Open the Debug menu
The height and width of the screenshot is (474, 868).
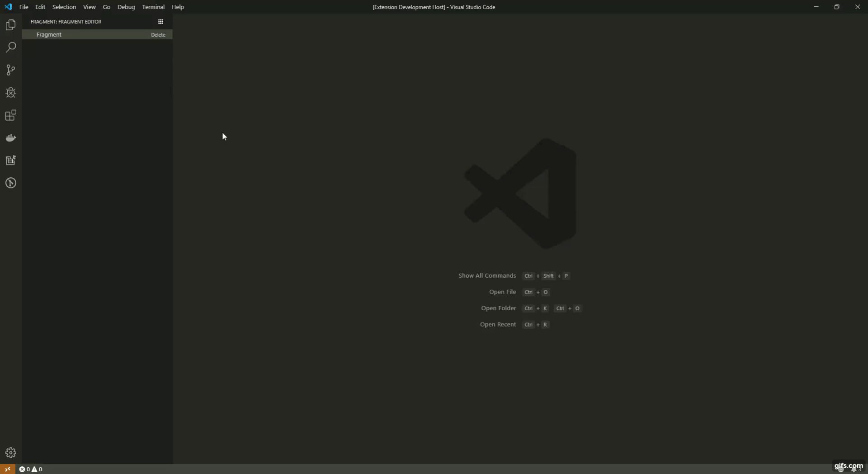click(126, 7)
